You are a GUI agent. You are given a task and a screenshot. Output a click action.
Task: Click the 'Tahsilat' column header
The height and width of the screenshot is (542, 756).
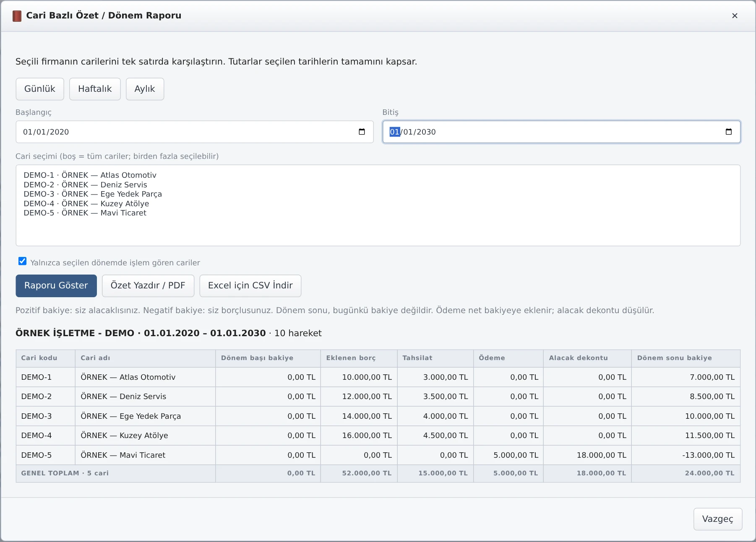pos(435,358)
